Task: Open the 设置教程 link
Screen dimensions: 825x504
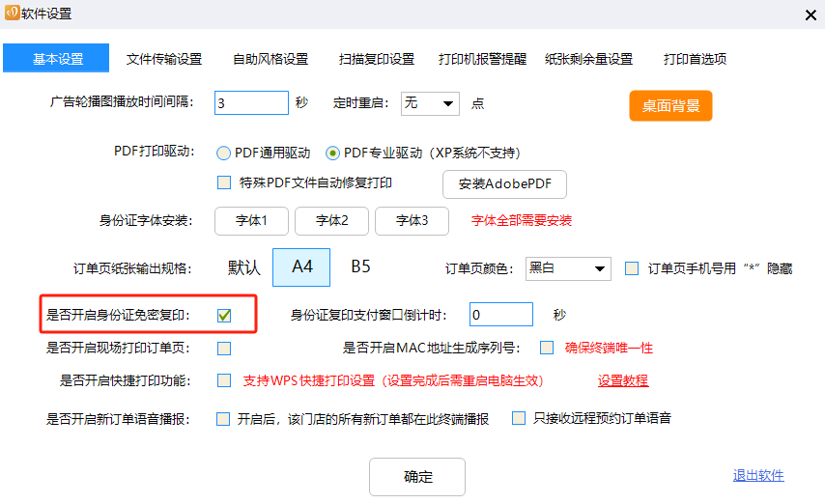Action: point(622,380)
